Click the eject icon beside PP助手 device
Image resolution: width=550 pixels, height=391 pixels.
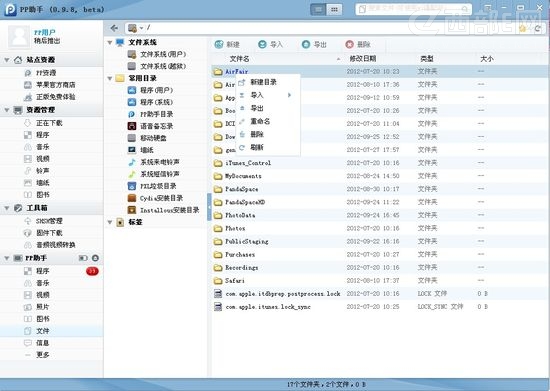tap(95, 258)
